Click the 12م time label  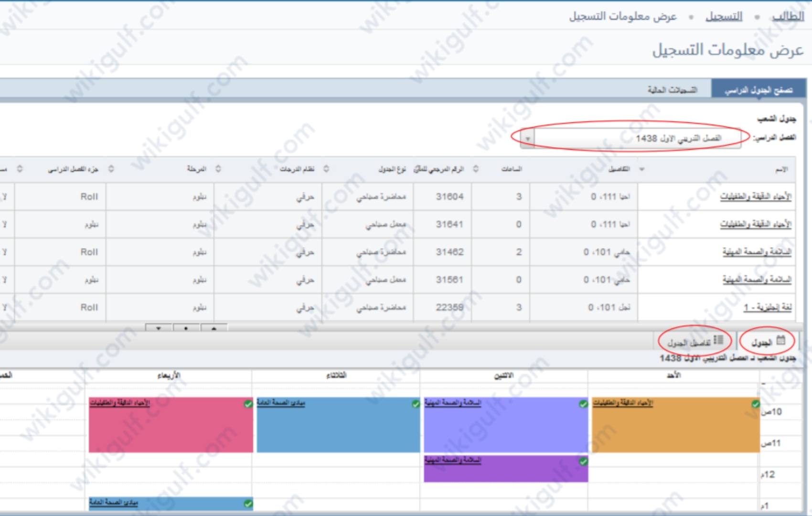768,474
